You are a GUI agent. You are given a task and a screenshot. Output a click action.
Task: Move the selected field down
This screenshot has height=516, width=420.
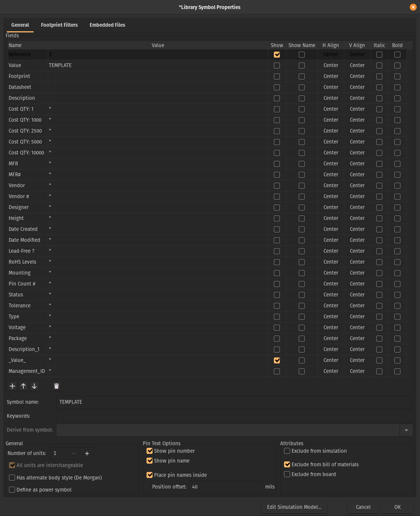coord(34,386)
